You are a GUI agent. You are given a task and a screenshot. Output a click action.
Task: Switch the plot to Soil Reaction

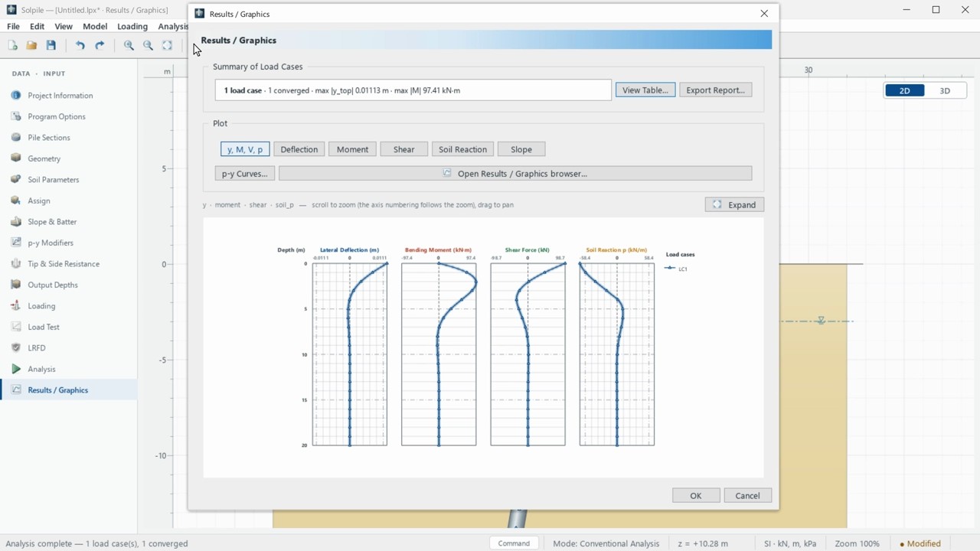(462, 149)
